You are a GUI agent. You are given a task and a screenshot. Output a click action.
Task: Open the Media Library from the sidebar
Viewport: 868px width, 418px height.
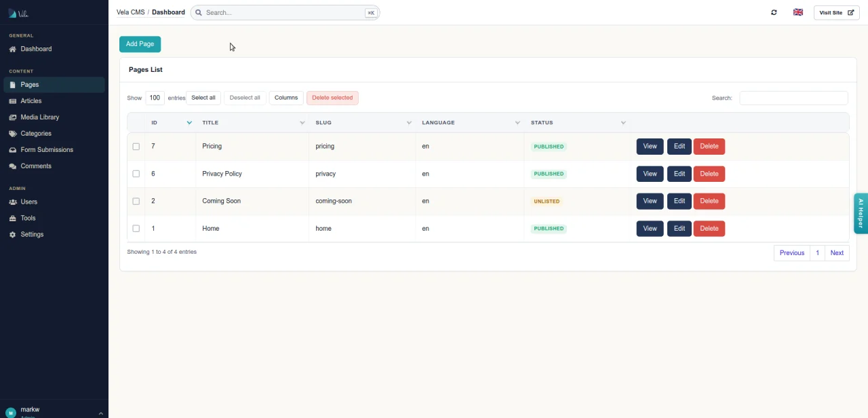point(39,117)
